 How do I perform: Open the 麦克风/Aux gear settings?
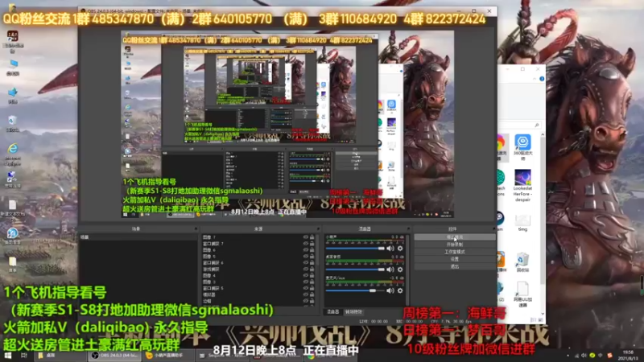(400, 290)
